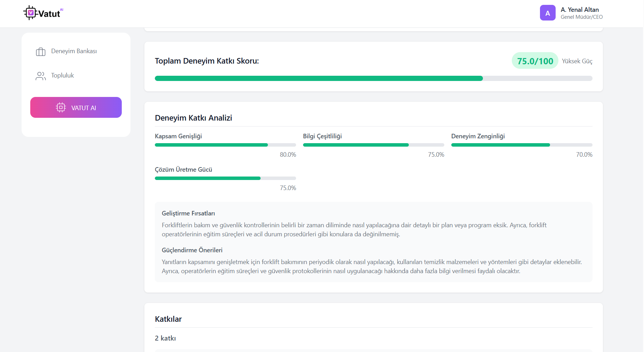Click the Topluluk people icon

coord(41,76)
